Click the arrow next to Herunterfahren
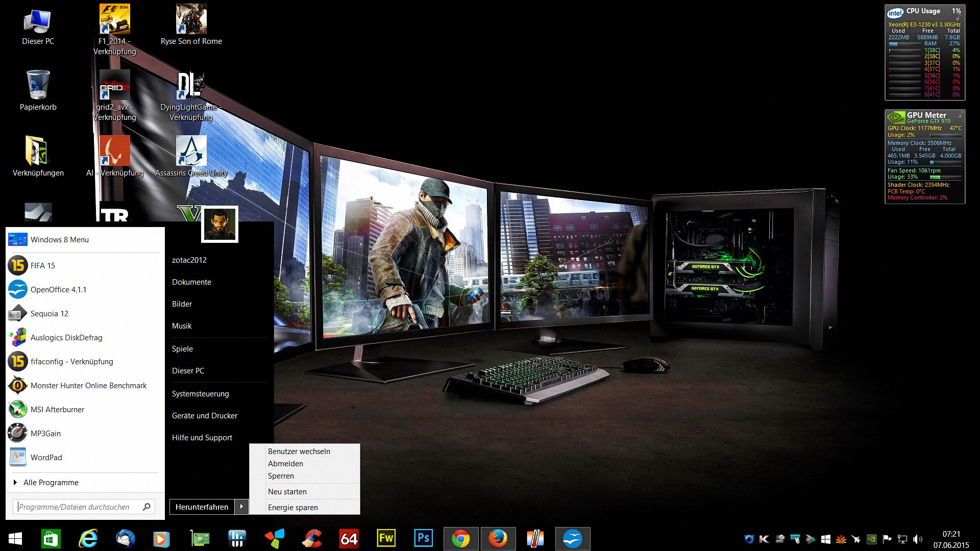This screenshot has height=551, width=980. coord(241,507)
